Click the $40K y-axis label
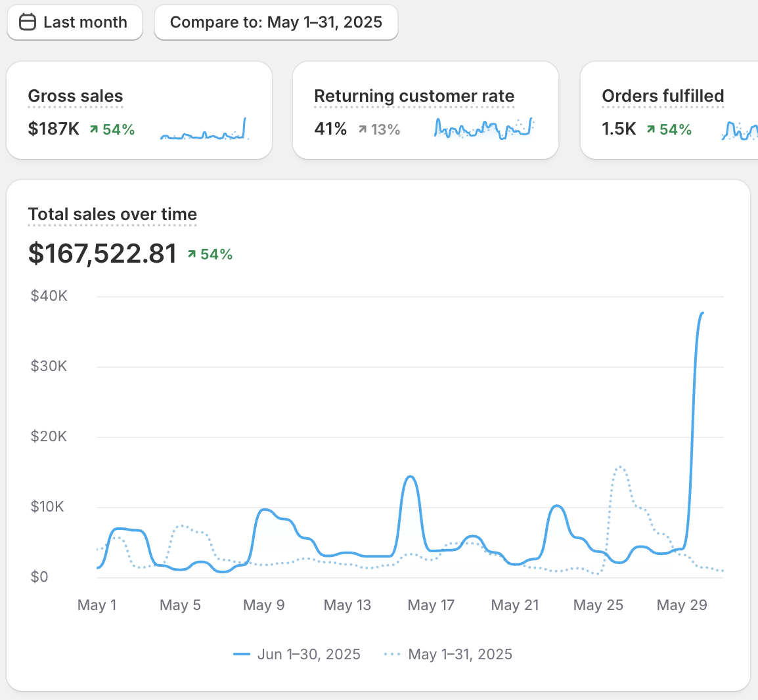758x700 pixels. tap(49, 296)
